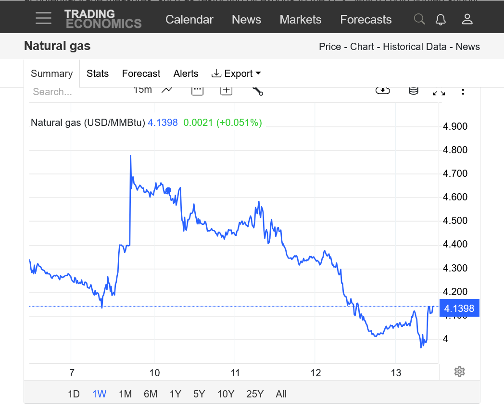This screenshot has height=420, width=504.
Task: Open the three-dot chart options menu
Action: 463,91
